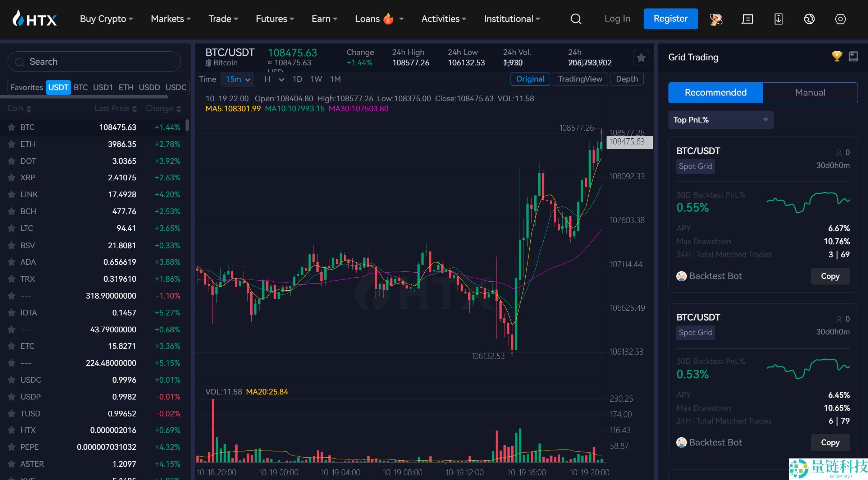Copy the 0.53% PnL BTC/USDT grid

click(x=830, y=443)
